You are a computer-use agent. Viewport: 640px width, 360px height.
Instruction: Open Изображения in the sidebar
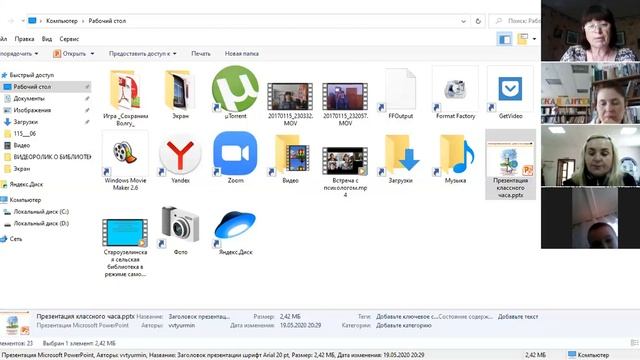[x=32, y=110]
